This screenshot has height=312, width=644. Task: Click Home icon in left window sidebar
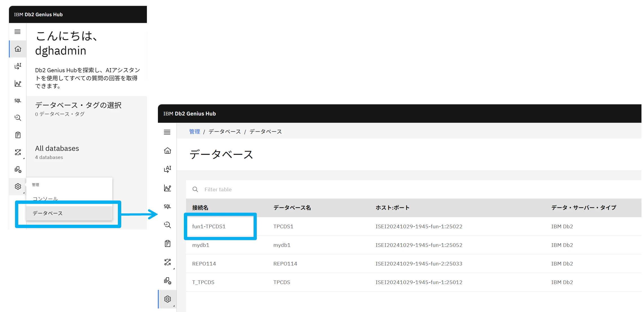point(18,49)
